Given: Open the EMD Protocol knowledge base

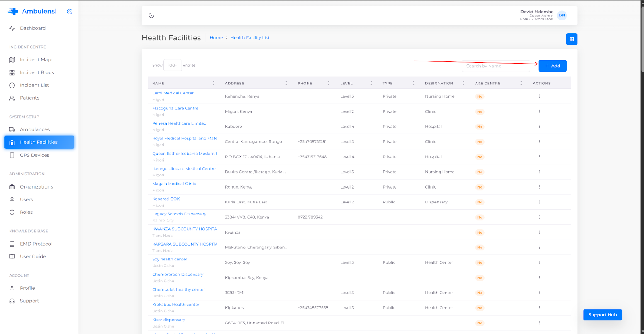Looking at the screenshot, I should (36, 244).
